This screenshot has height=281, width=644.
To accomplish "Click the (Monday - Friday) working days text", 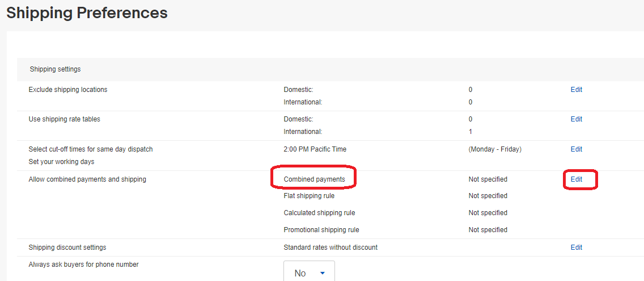I will pos(494,149).
